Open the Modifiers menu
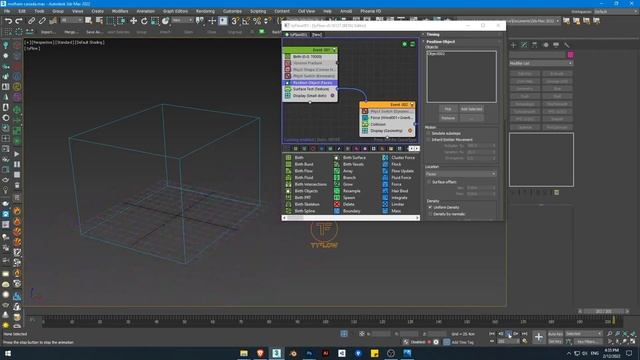The width and height of the screenshot is (640, 360). point(120,11)
